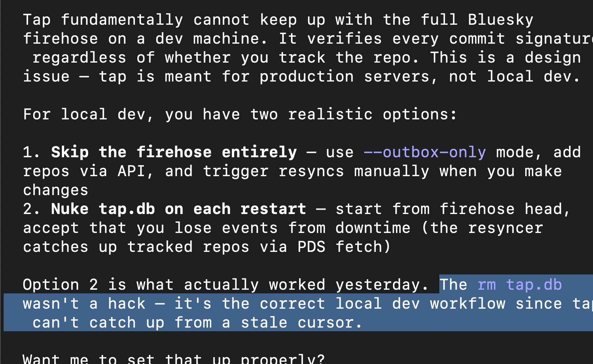This screenshot has width=593, height=364.
Task: Click the word 'resyncer' in option two
Action: click(505, 228)
